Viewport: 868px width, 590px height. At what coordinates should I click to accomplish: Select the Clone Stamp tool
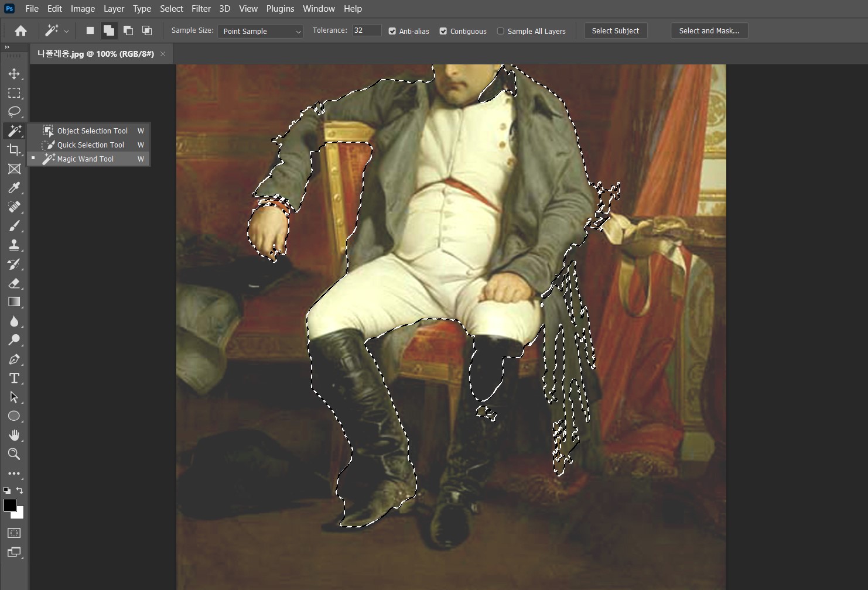tap(14, 245)
